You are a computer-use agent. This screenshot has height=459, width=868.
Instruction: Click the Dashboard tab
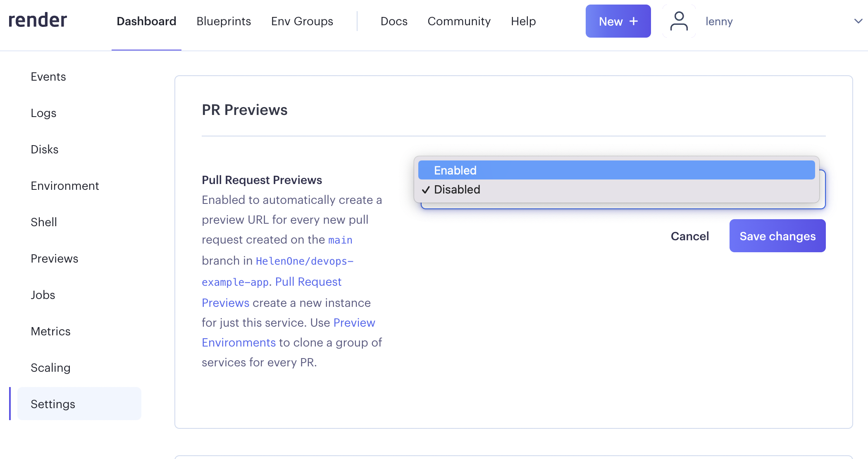pyautogui.click(x=146, y=21)
